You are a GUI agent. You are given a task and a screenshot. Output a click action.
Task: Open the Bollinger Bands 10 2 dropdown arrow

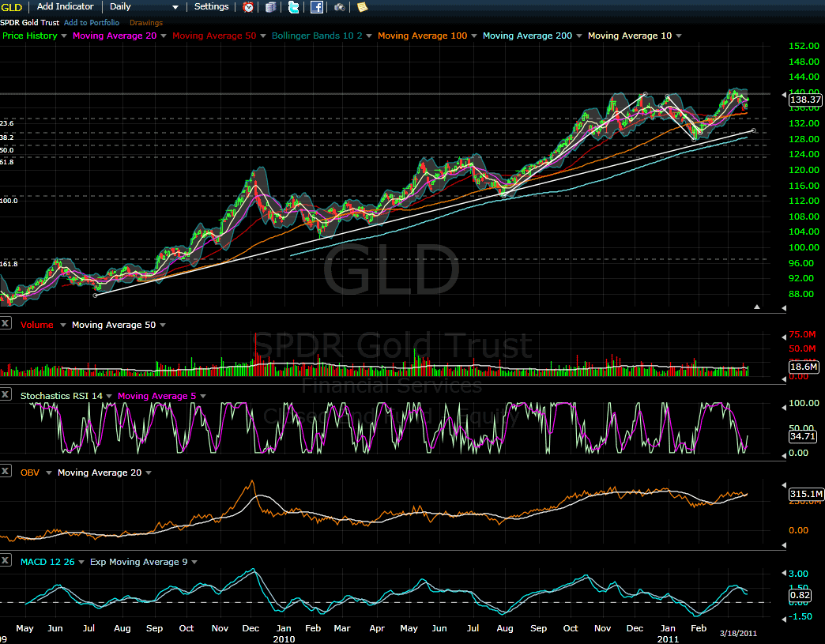pos(369,36)
